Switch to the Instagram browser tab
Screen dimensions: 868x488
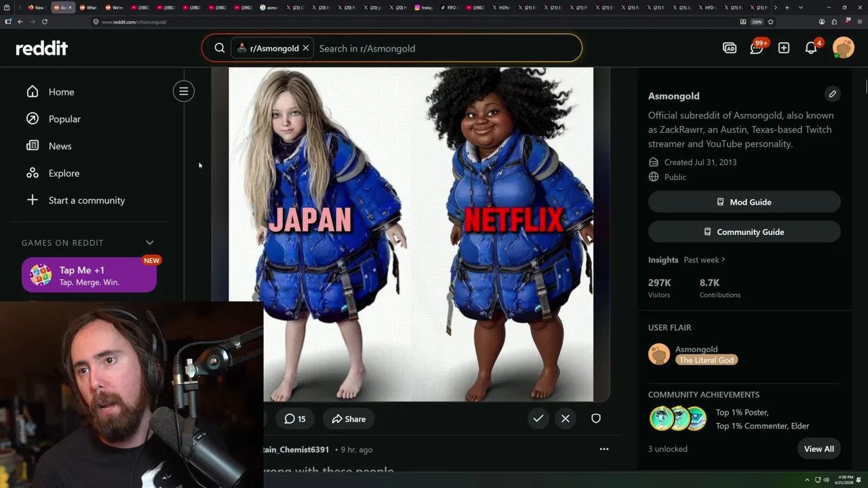pos(424,7)
